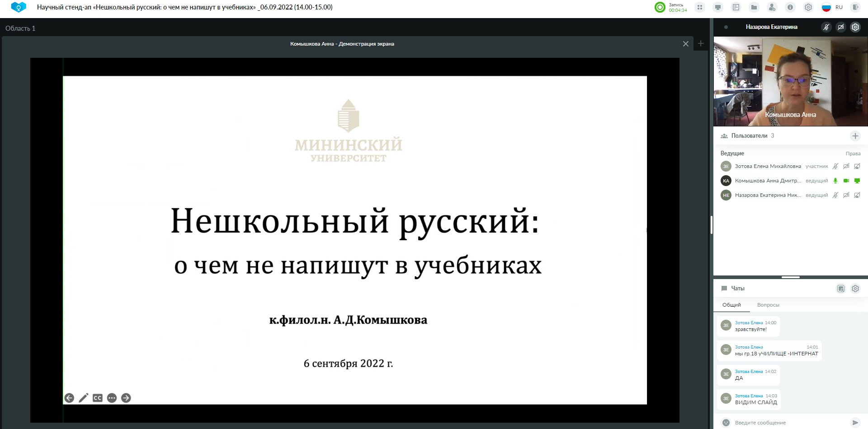Open the layout grid icon in top bar

click(700, 7)
